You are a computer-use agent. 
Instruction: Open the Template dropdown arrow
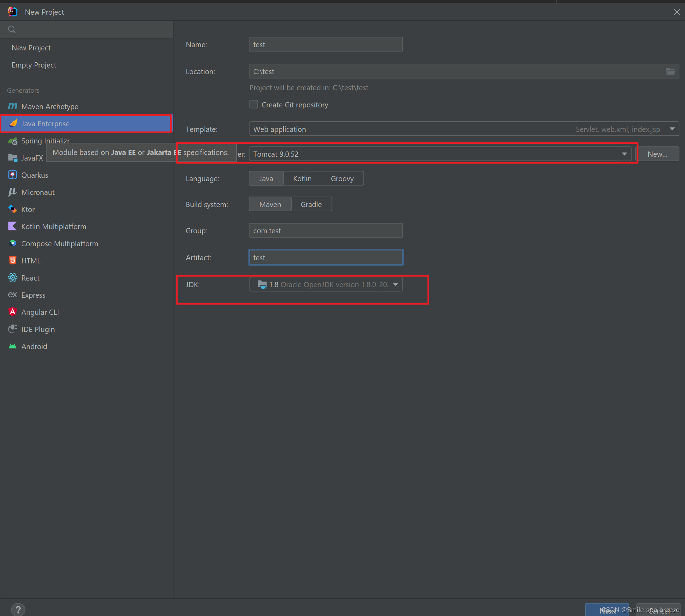click(672, 129)
